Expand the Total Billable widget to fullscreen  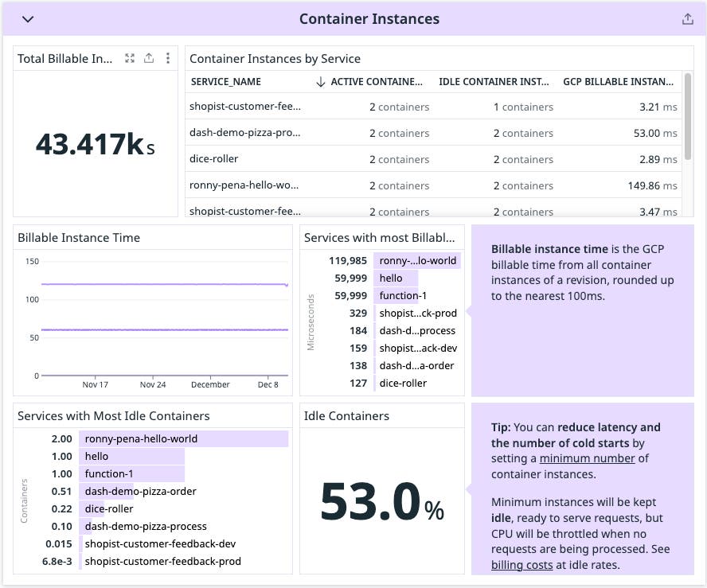click(130, 57)
